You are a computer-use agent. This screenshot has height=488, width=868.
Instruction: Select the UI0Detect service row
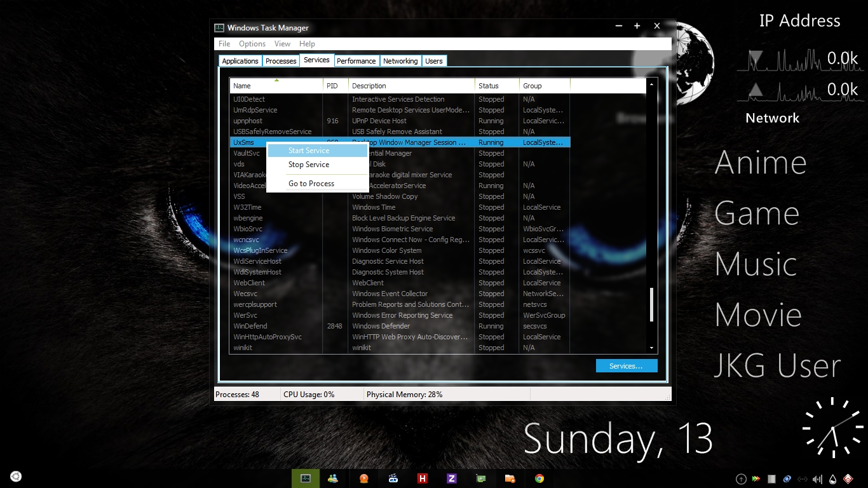click(400, 99)
